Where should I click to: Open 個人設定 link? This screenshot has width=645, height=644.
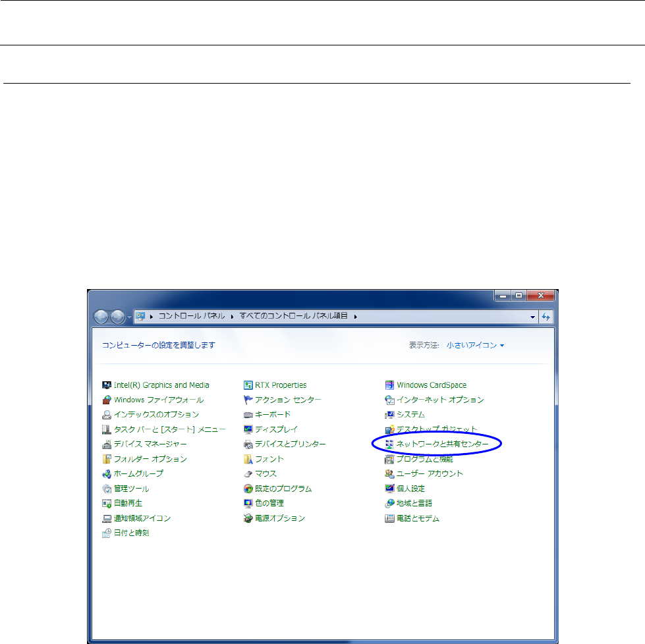tap(410, 489)
